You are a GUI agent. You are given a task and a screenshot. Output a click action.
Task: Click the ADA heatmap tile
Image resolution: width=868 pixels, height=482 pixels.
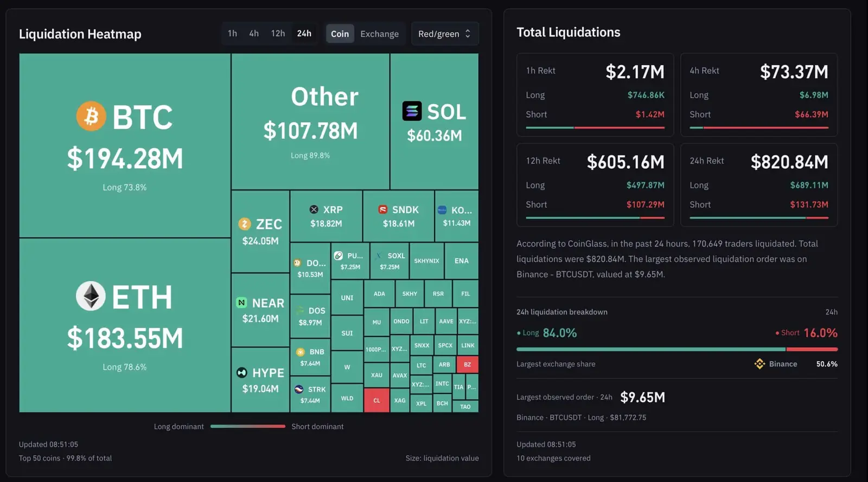coord(379,294)
